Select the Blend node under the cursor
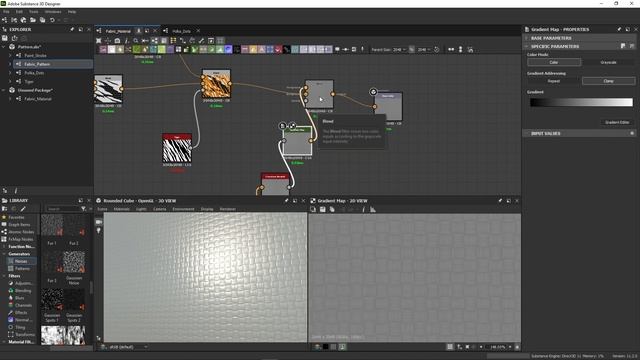640x360 pixels. (x=319, y=94)
